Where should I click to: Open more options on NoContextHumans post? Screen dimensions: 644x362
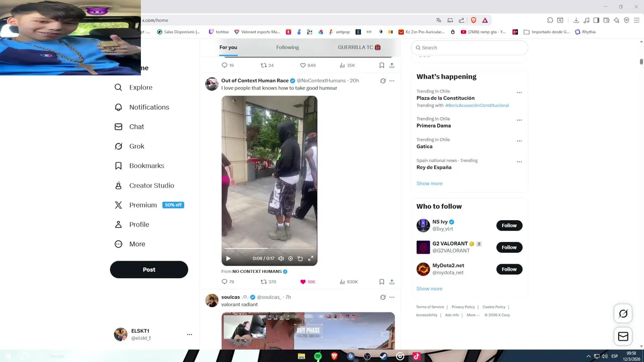(392, 80)
